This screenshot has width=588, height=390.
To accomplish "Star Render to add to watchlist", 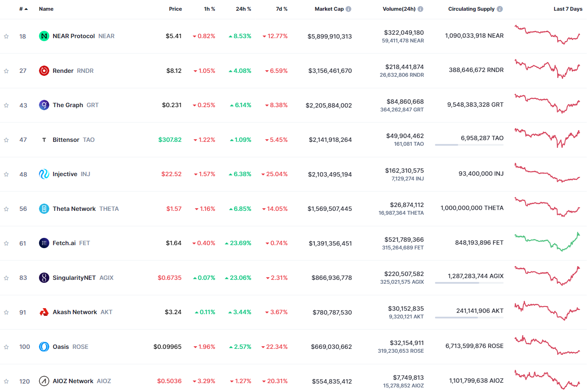I will [6, 71].
